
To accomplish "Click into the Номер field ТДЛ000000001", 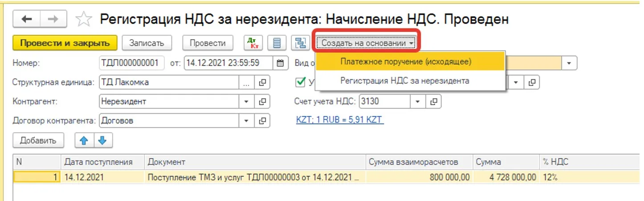I will click(x=132, y=63).
